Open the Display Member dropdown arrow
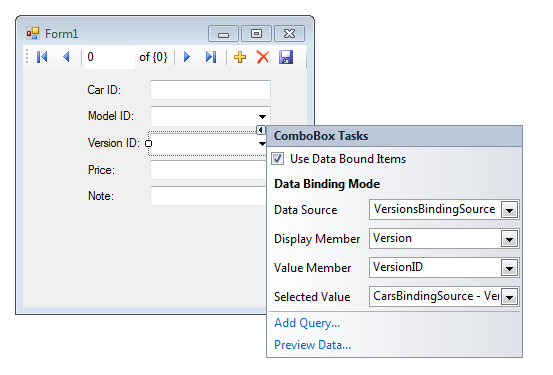Viewport: 553px width, 375px height. [510, 239]
